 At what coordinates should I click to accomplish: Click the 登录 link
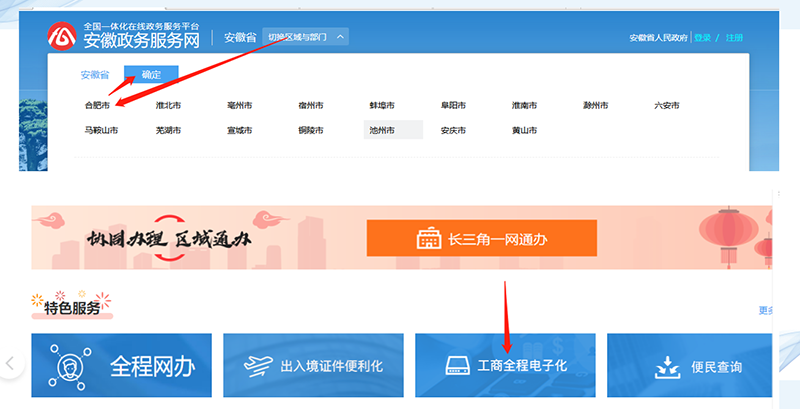coord(703,38)
